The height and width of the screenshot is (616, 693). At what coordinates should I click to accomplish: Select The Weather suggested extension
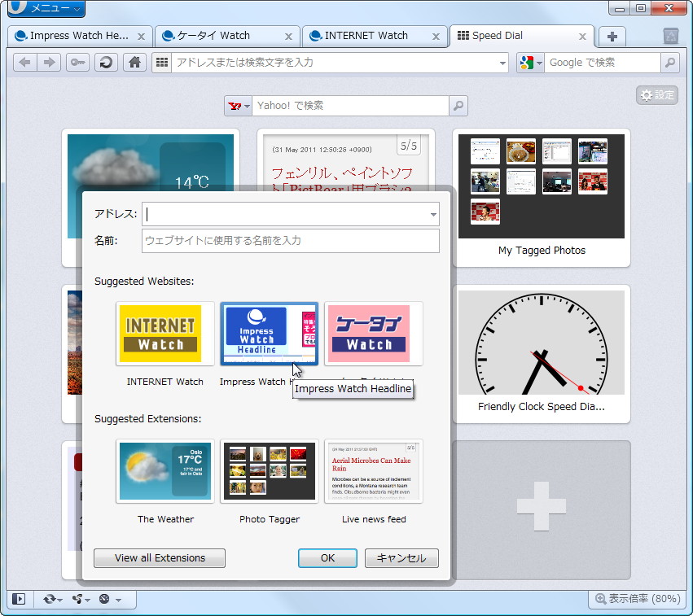[x=164, y=471]
